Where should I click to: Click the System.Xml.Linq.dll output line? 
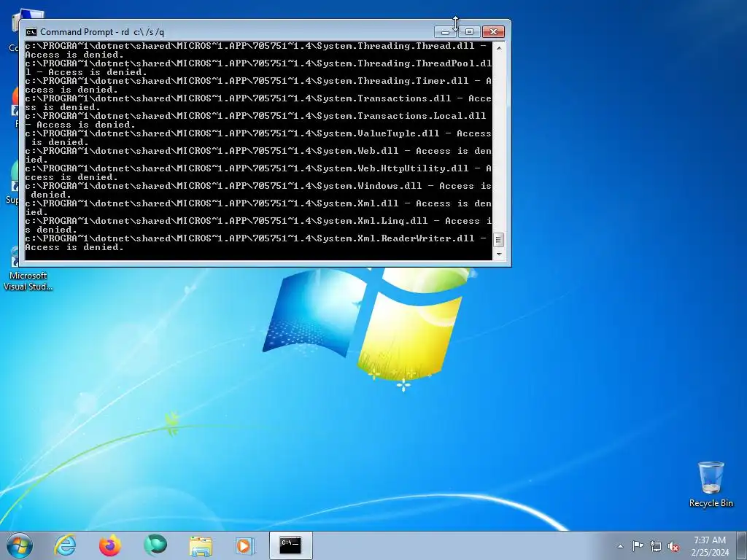258,225
